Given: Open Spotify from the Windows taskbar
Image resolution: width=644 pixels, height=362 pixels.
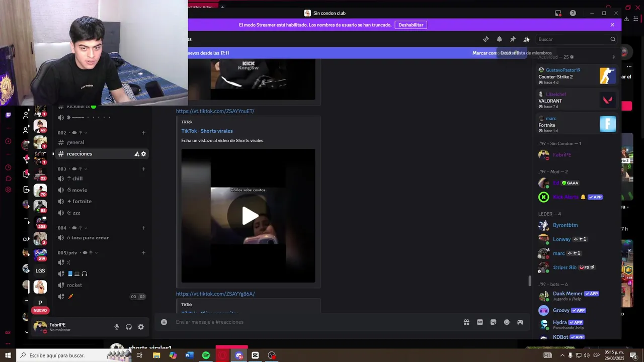Looking at the screenshot, I should pyautogui.click(x=206, y=355).
